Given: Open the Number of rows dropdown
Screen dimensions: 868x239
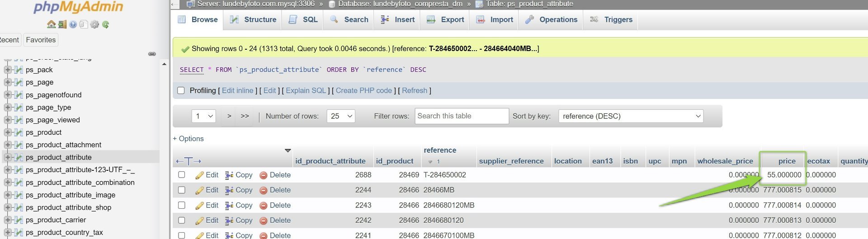Looking at the screenshot, I should pyautogui.click(x=341, y=116).
